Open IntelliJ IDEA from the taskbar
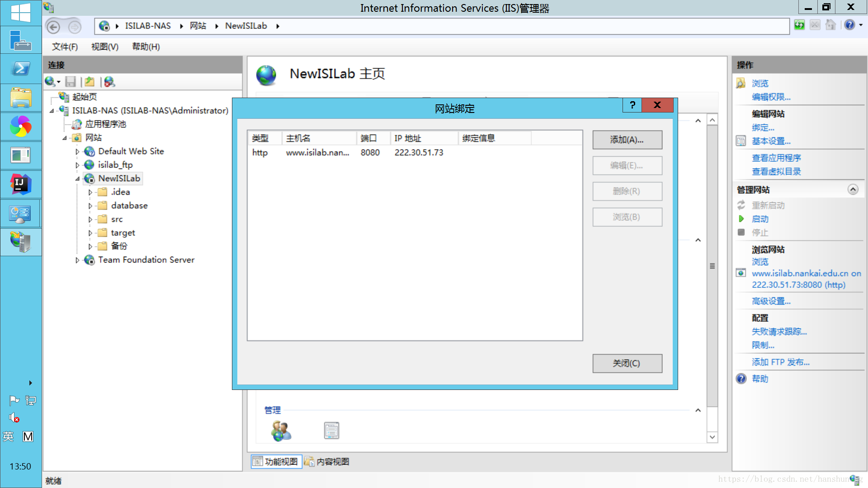The image size is (868, 488). coord(21,184)
